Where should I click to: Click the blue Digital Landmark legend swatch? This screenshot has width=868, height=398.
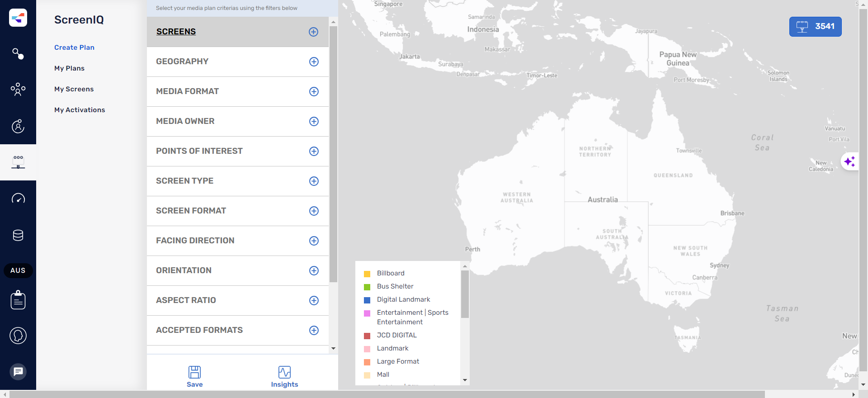coord(367,300)
